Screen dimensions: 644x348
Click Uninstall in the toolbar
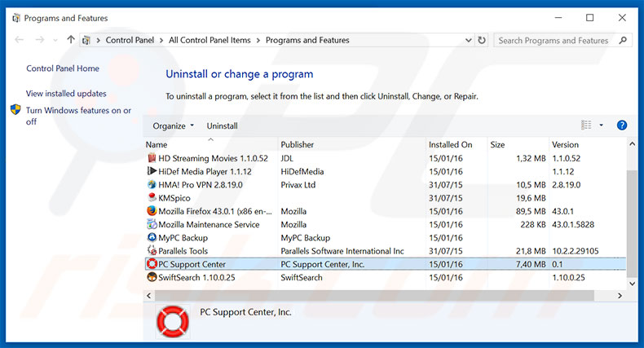pyautogui.click(x=222, y=126)
